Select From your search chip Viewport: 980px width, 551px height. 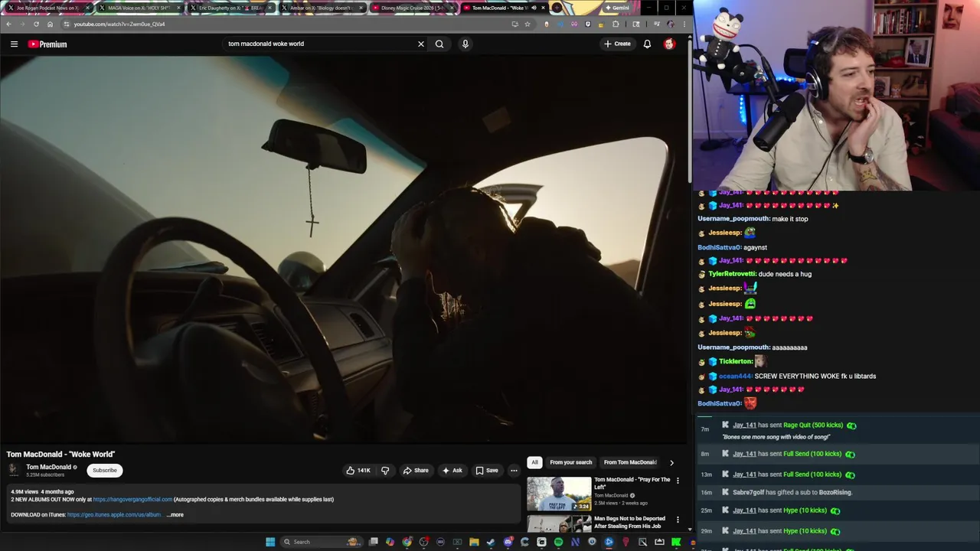[x=570, y=462]
